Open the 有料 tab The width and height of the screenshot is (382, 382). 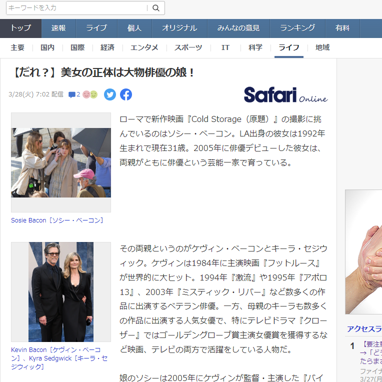(x=342, y=28)
